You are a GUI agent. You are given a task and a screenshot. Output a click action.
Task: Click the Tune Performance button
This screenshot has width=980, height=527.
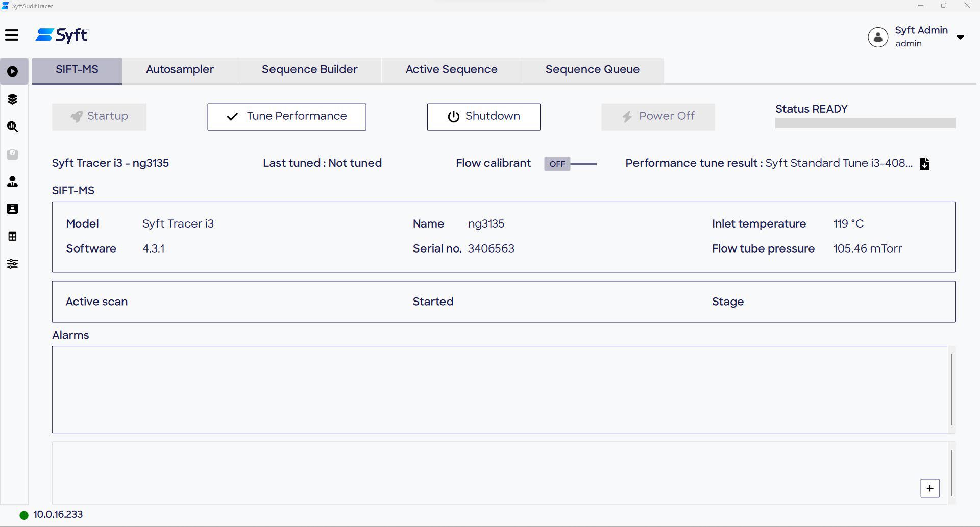tap(286, 116)
